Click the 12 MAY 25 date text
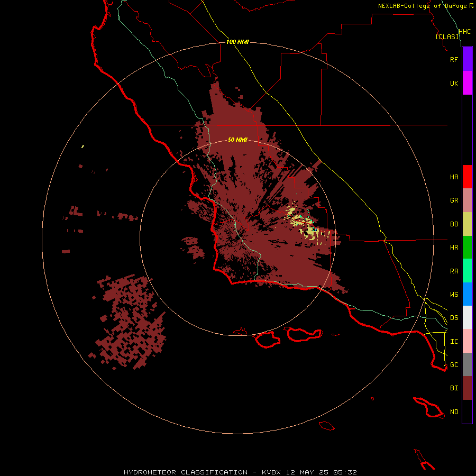Image resolution: width=476 pixels, height=476 pixels. point(308,472)
